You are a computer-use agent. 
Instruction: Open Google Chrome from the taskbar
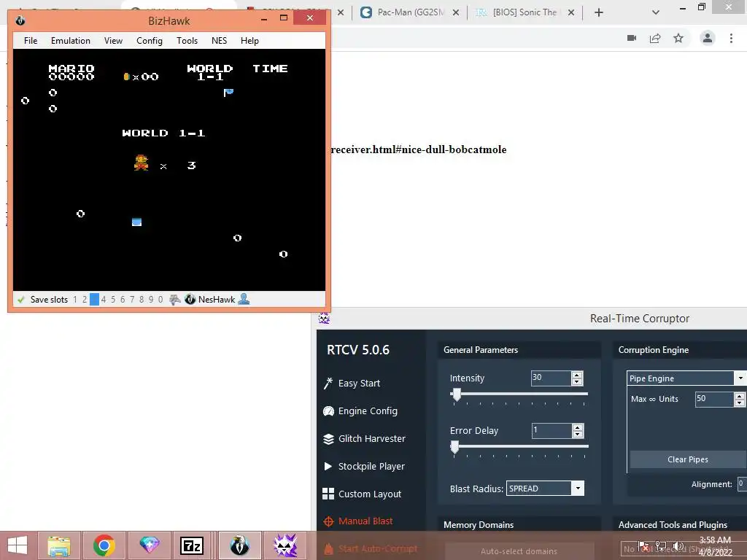click(104, 545)
